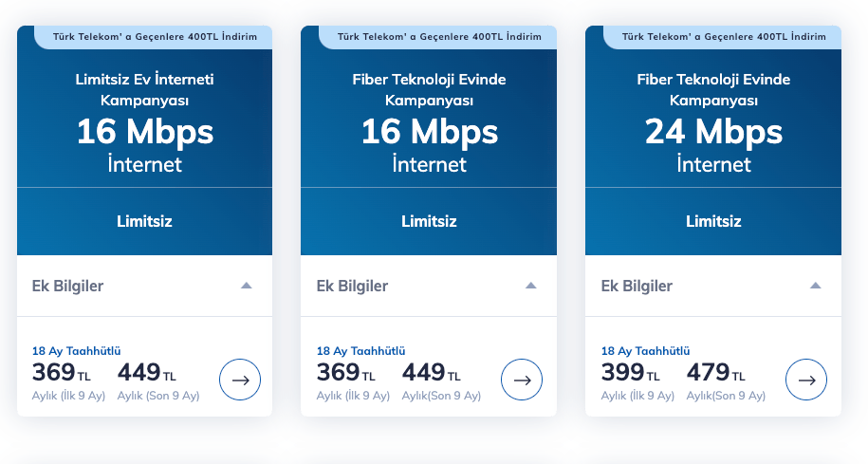868x464 pixels.
Task: Toggle Ek Bilgiler triangle on 24 Mbps card
Action: click(815, 286)
